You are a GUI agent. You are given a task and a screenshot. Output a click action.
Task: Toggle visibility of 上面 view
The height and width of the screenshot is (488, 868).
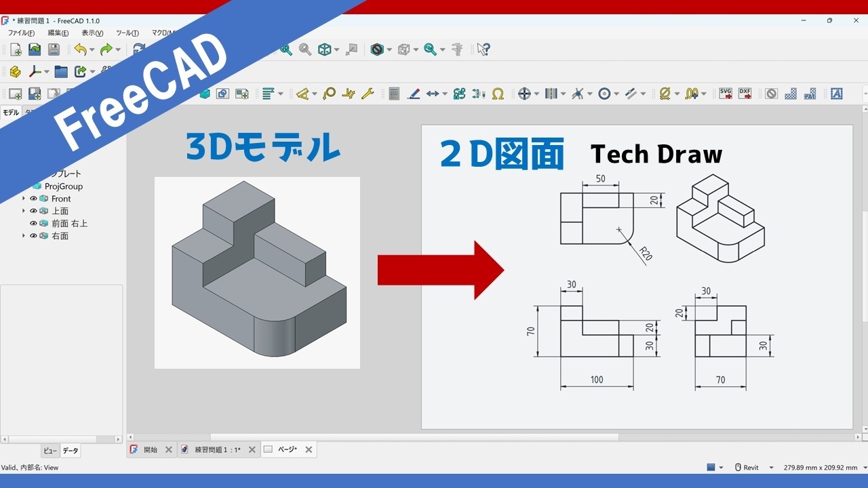coord(33,211)
